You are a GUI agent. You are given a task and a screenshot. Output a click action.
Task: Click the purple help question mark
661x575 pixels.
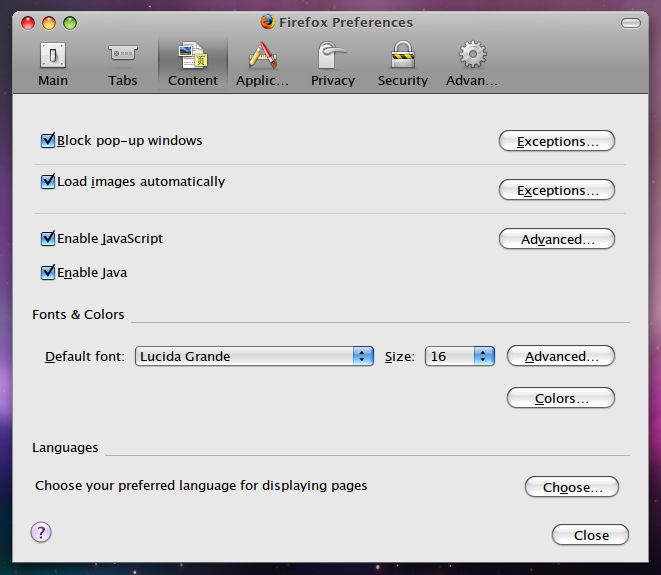(41, 532)
